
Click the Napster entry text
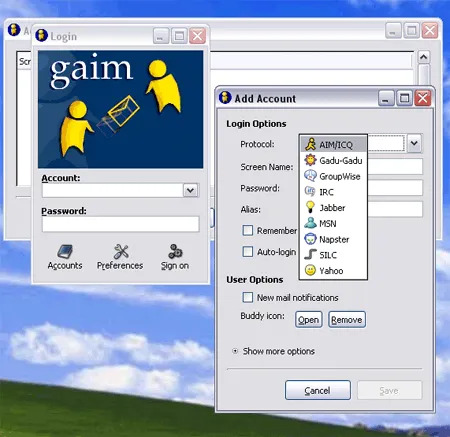[334, 239]
